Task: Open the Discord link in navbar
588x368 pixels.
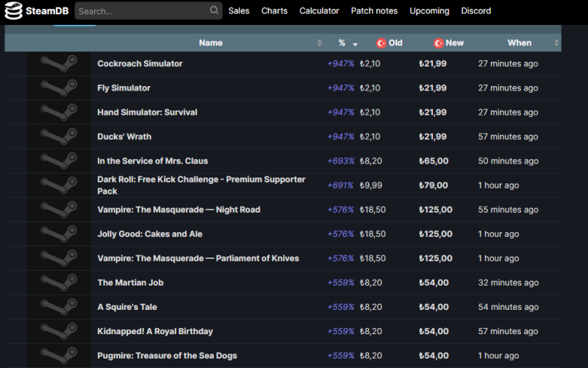Action: tap(476, 11)
